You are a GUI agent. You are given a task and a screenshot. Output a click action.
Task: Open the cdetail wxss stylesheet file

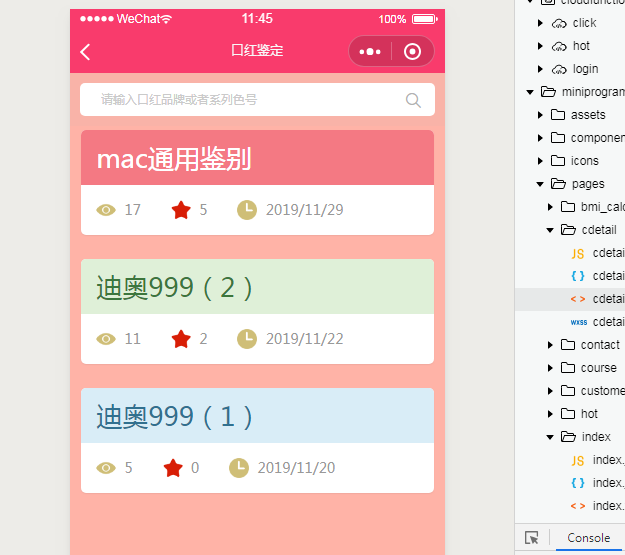(597, 322)
